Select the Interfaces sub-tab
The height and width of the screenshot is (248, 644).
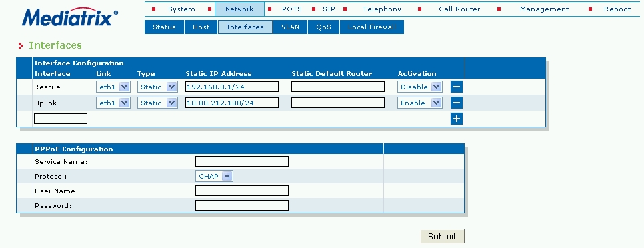point(245,27)
